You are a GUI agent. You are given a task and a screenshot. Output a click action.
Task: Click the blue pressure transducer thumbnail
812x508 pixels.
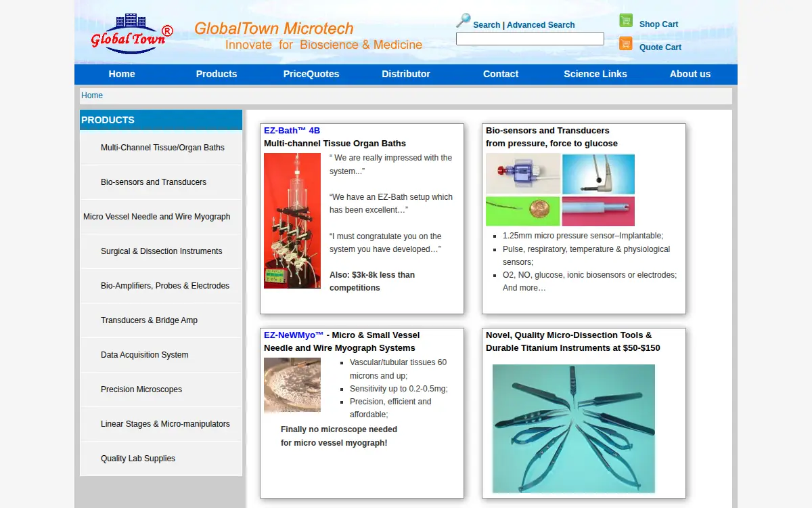[523, 173]
